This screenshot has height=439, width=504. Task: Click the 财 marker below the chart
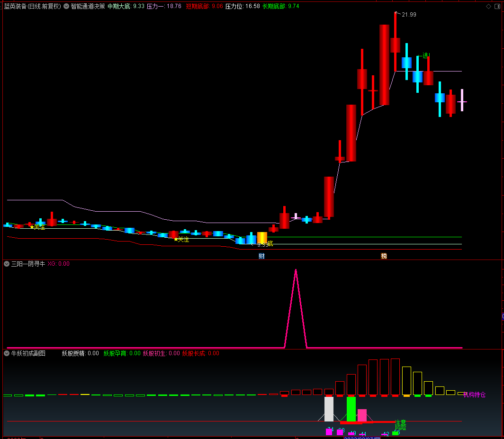click(x=261, y=256)
